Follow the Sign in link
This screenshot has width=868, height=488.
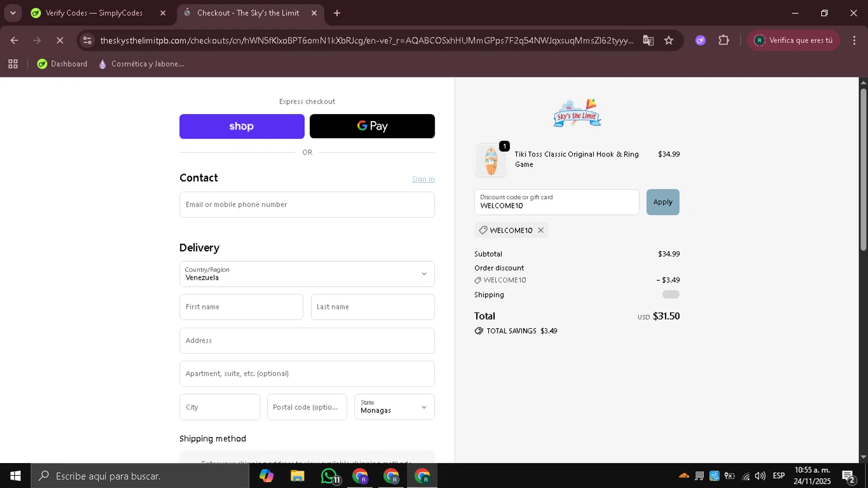(x=423, y=179)
